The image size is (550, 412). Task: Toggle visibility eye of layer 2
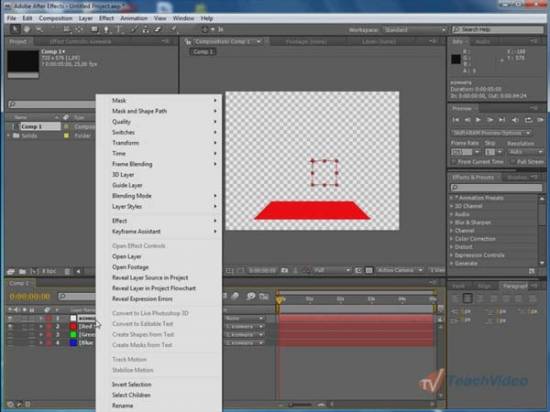tap(10, 326)
